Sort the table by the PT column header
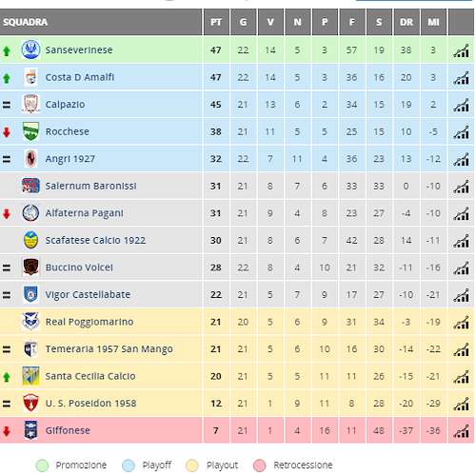The image size is (476, 476). click(x=216, y=22)
